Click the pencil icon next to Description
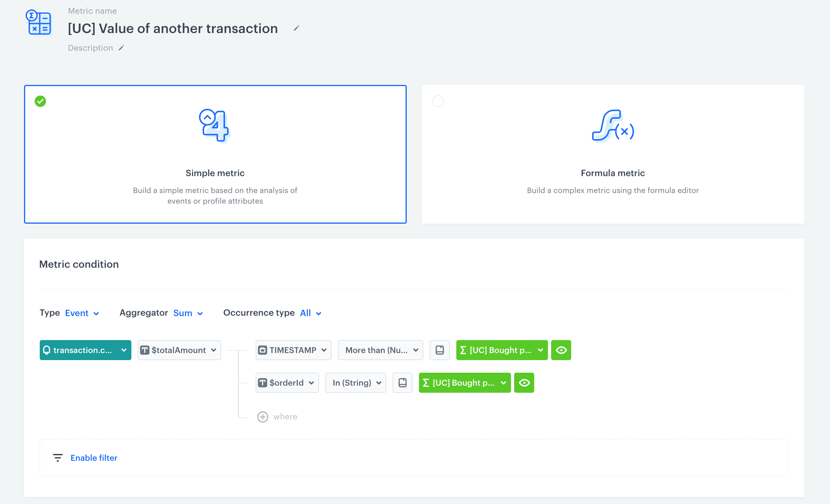 [x=121, y=48]
